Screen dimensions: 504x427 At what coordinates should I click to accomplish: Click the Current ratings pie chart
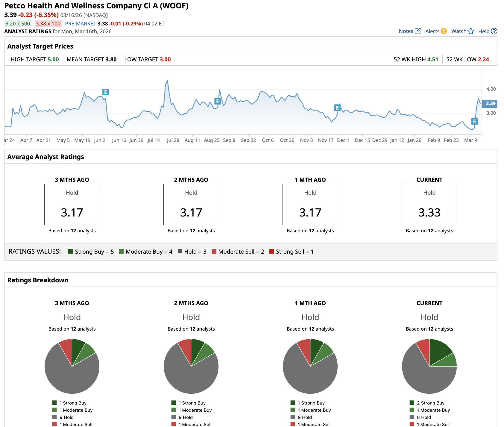429,366
